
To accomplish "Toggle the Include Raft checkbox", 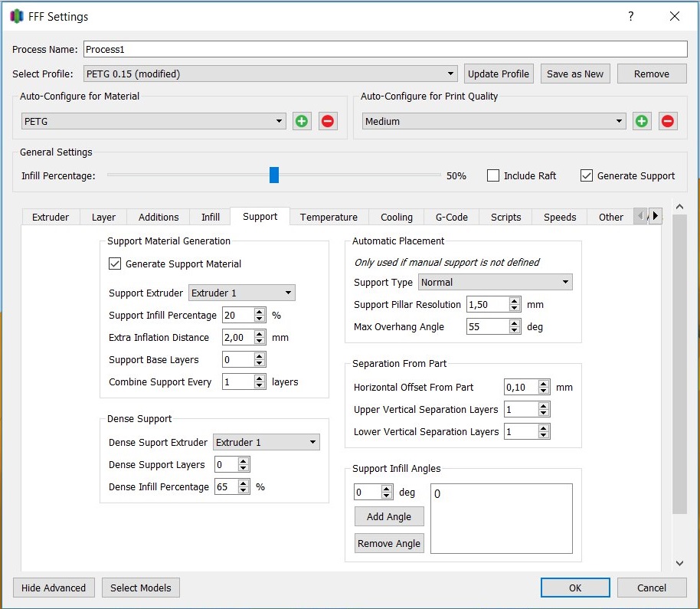I will (494, 175).
